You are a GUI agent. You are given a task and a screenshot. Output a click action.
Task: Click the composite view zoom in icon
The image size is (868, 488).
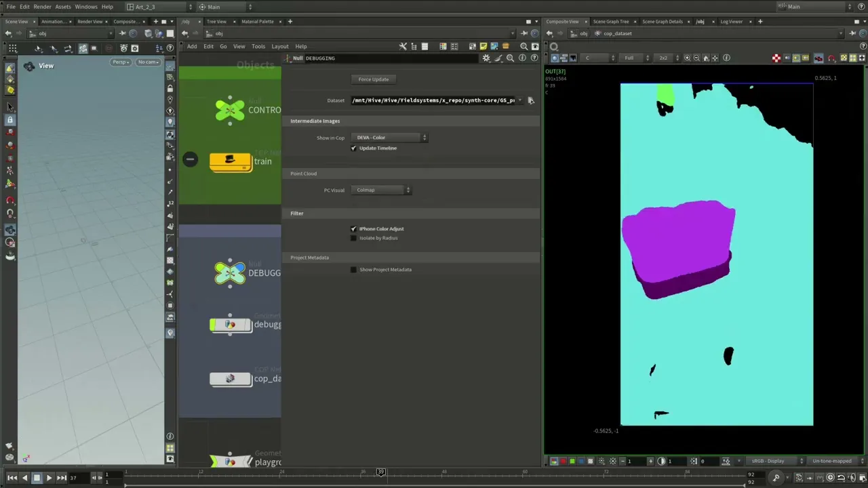688,58
